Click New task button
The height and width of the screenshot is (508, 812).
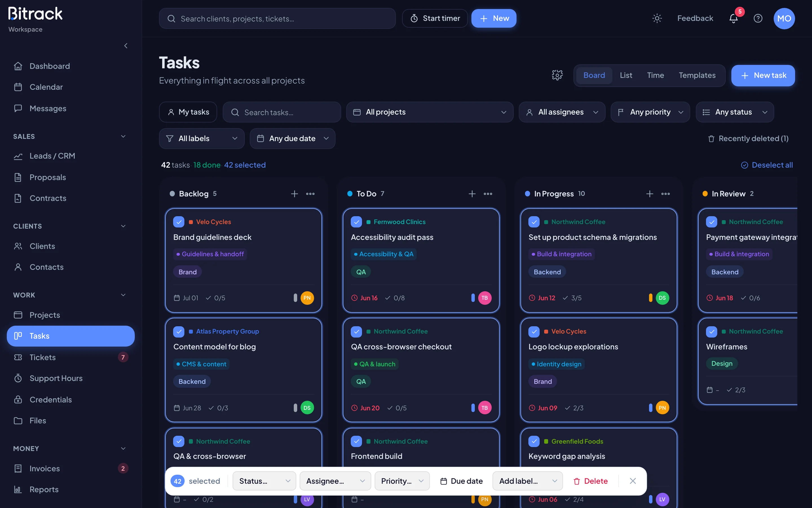pos(763,75)
